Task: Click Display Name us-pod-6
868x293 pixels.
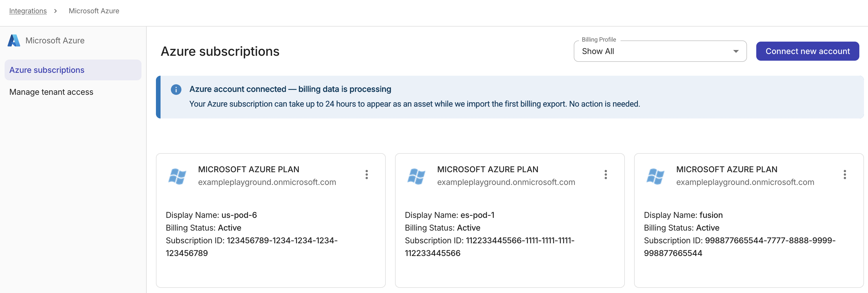Action: [211, 215]
